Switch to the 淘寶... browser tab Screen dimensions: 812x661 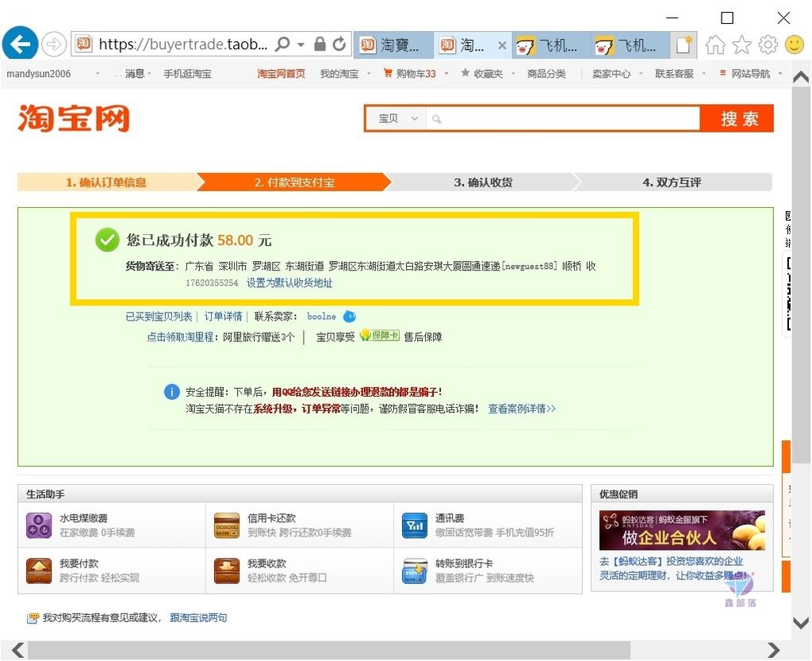point(393,45)
